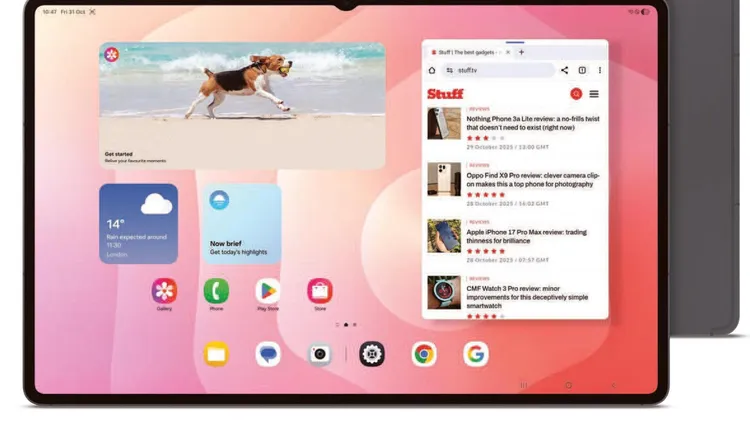Open the Messages app in the dock

[x=268, y=354]
